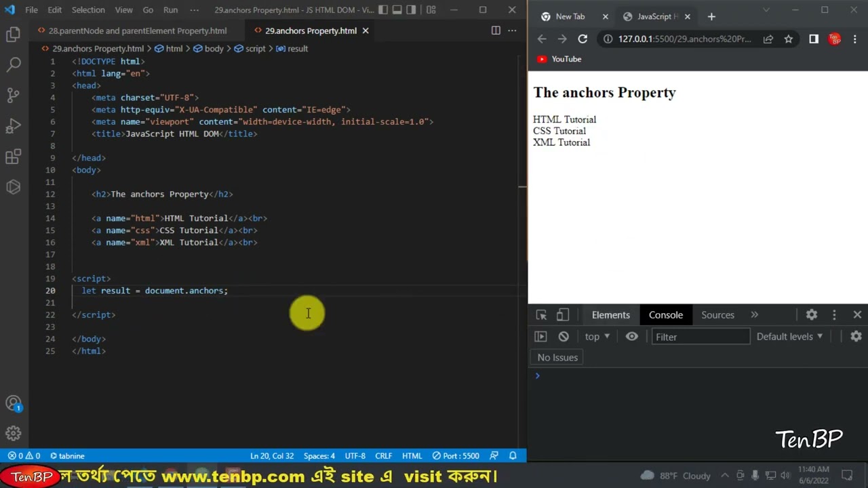Viewport: 868px width, 488px height.
Task: Click the tabnine status bar item
Action: coord(67,456)
